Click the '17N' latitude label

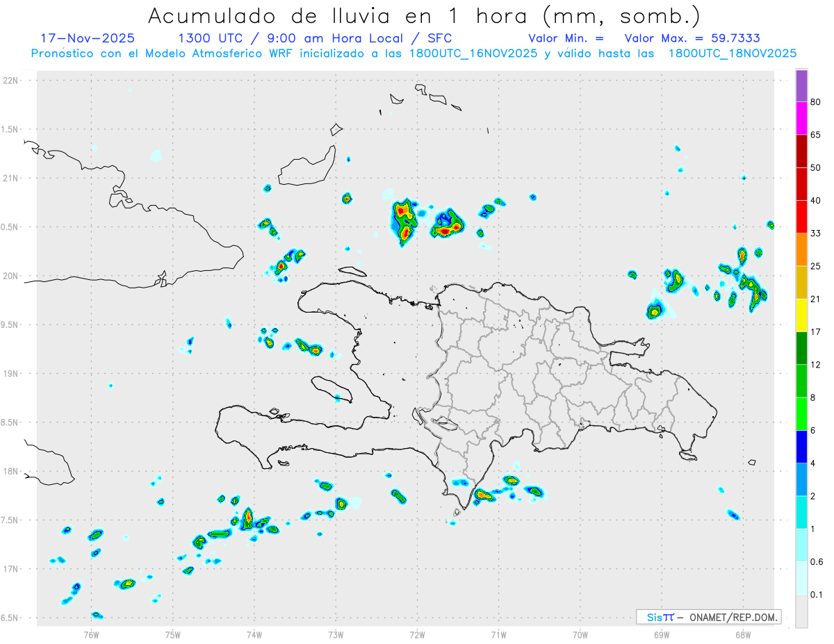pos(12,569)
